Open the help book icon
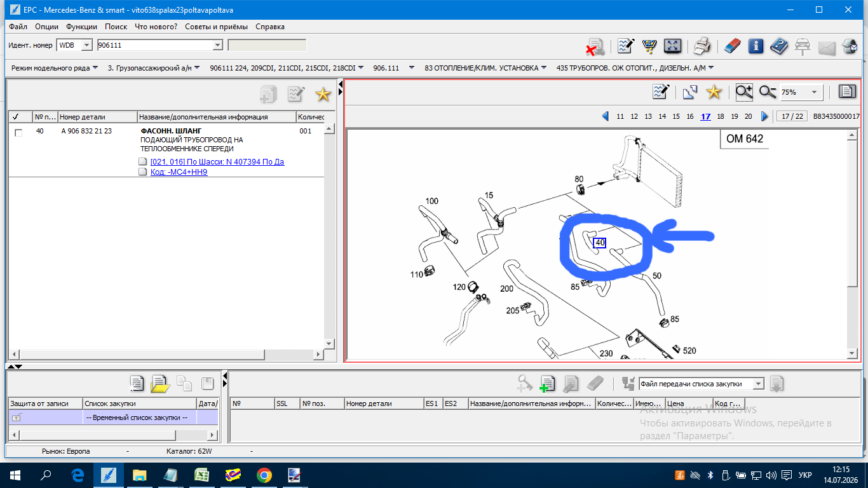The height and width of the screenshot is (488, 868). (779, 46)
